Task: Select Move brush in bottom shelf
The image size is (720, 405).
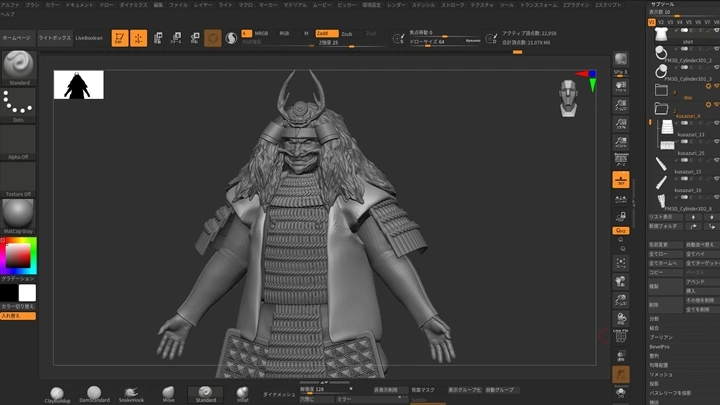Action: coord(169,394)
